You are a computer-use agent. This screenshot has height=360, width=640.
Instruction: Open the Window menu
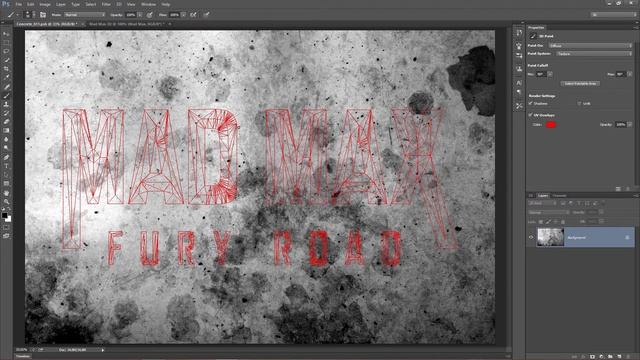point(148,4)
